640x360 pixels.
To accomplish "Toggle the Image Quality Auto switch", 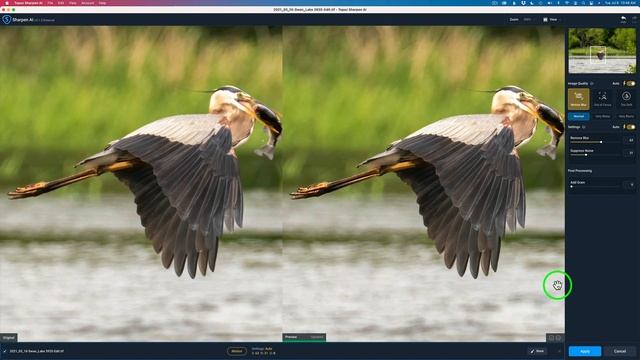I will 631,83.
